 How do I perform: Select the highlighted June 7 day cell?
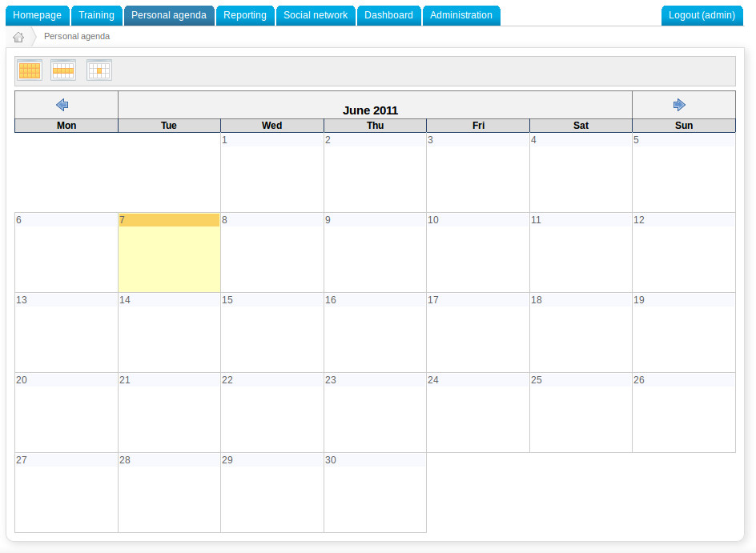coord(169,252)
